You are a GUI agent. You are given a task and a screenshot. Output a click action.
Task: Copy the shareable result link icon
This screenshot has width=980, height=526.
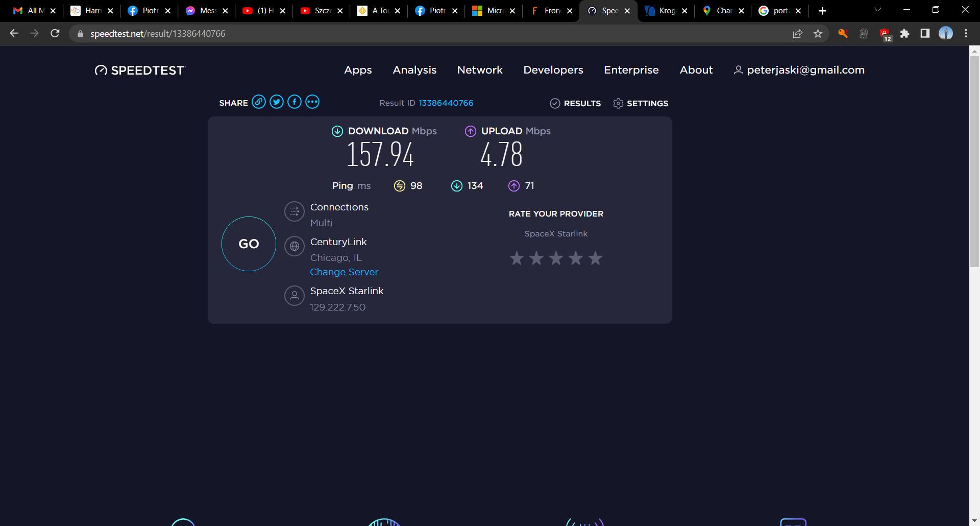pos(259,102)
